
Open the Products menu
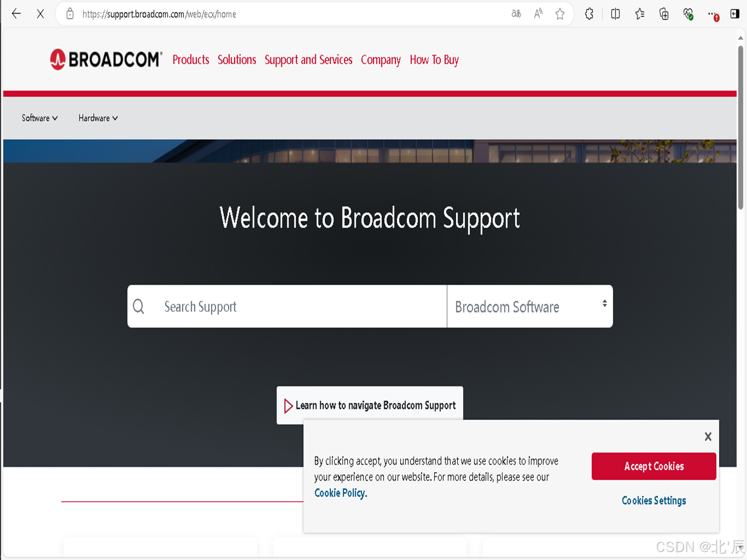click(191, 60)
